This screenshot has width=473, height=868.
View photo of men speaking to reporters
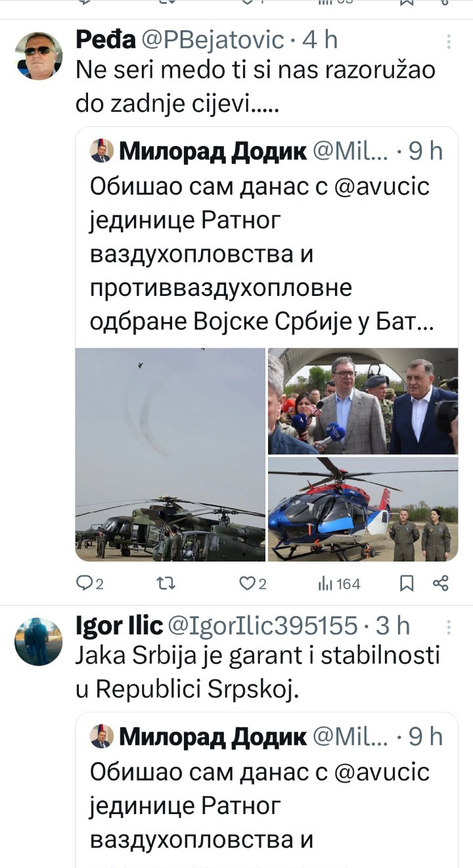(x=363, y=401)
